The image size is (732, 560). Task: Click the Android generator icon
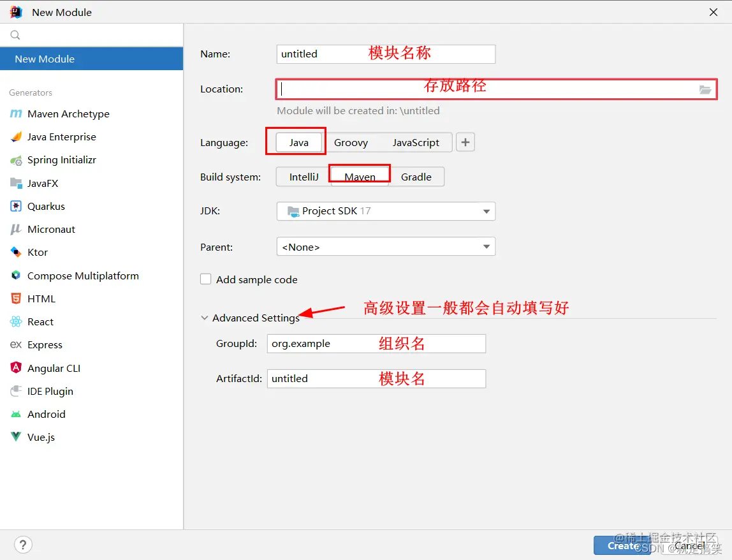click(x=16, y=414)
